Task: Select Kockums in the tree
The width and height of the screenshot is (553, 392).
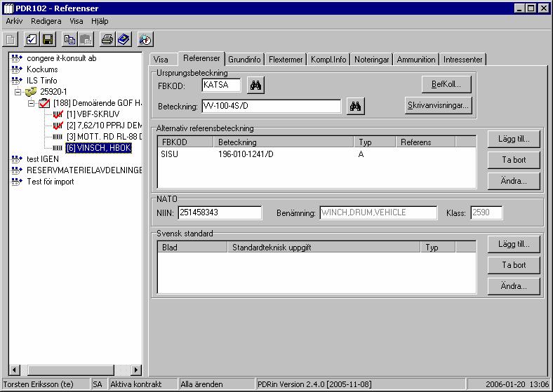Action: click(x=42, y=69)
